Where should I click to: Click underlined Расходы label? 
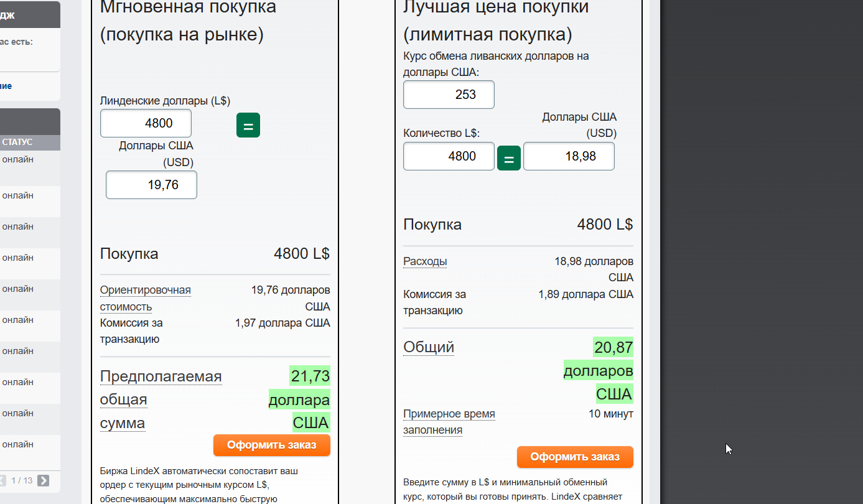[425, 261]
